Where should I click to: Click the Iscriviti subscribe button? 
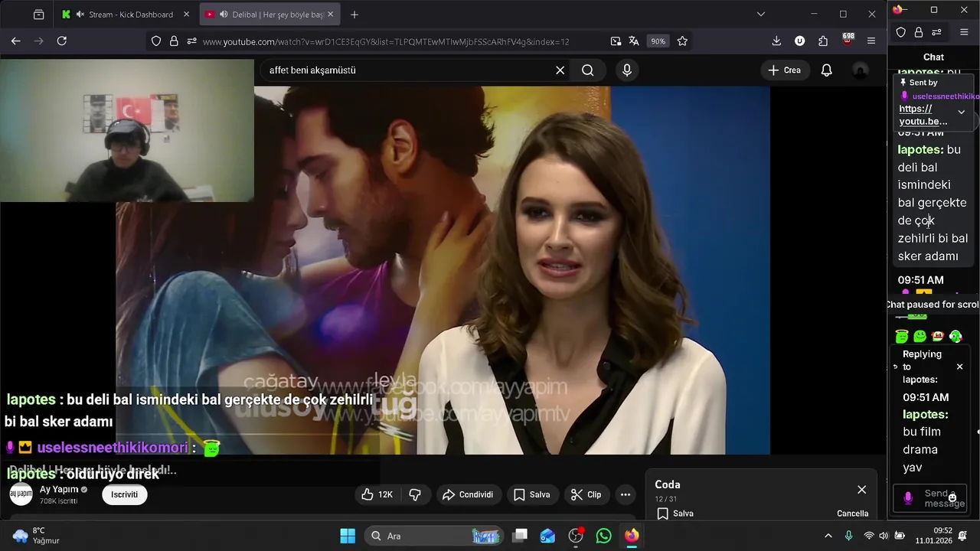click(125, 494)
